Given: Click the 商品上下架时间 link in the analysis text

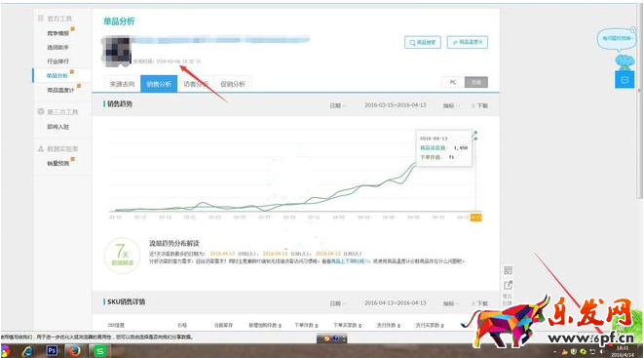Looking at the screenshot, I should 351,261.
